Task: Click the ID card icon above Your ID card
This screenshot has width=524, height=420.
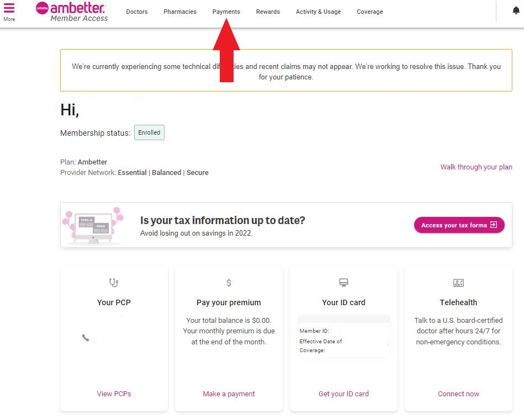Action: click(343, 283)
